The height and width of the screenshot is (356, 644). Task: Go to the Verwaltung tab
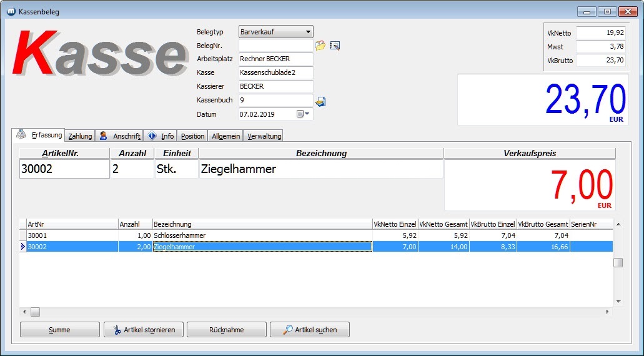tap(264, 136)
